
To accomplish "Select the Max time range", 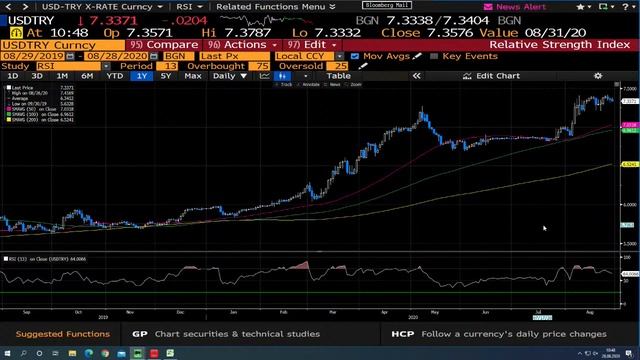I will (x=193, y=76).
